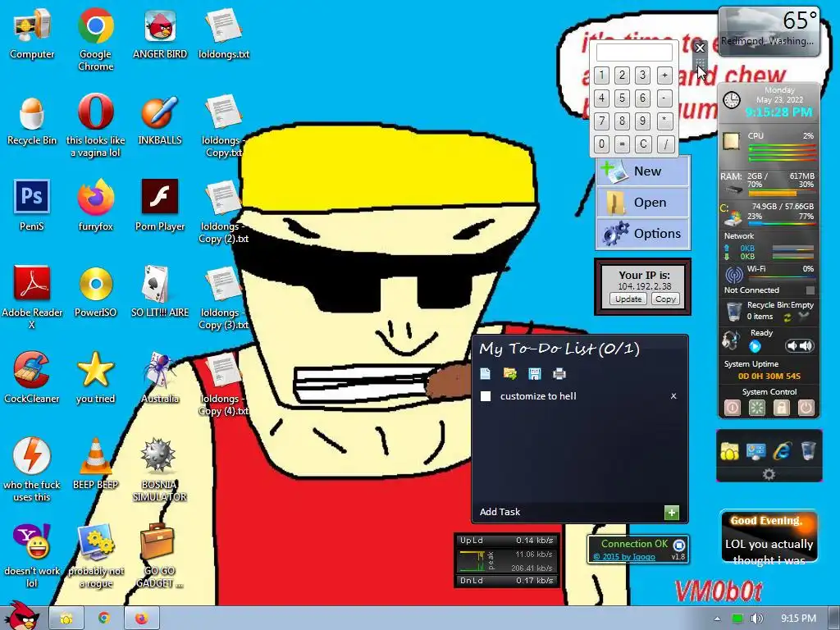The width and height of the screenshot is (840, 630).
Task: Click New in the notes gadget
Action: point(642,171)
